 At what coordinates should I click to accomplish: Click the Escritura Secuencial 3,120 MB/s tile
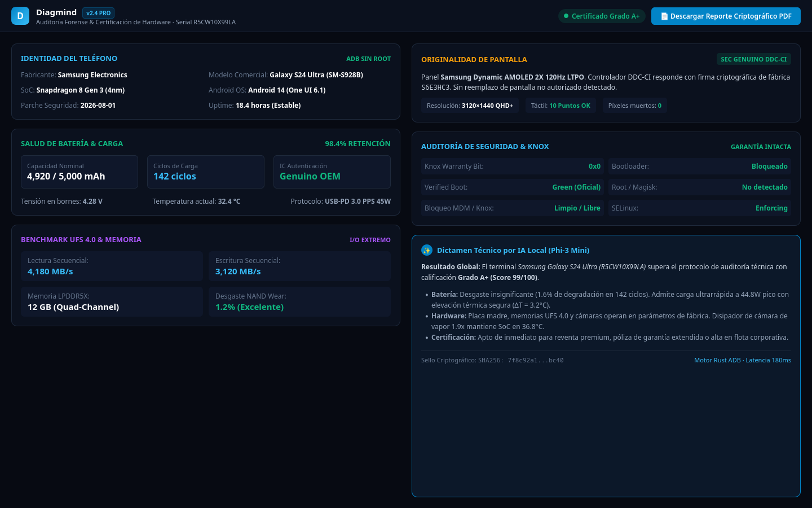[299, 266]
